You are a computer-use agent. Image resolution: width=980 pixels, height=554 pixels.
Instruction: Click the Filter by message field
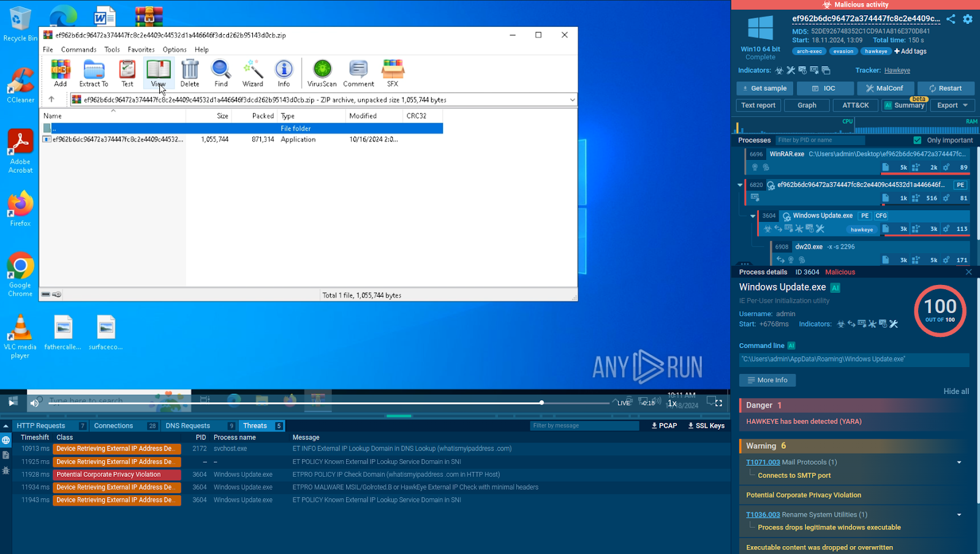pyautogui.click(x=584, y=426)
